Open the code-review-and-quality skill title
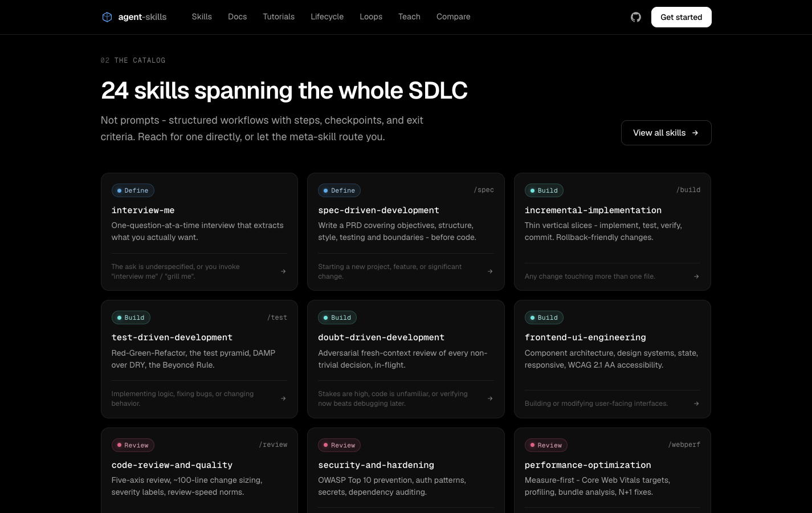This screenshot has height=513, width=812. (x=172, y=465)
